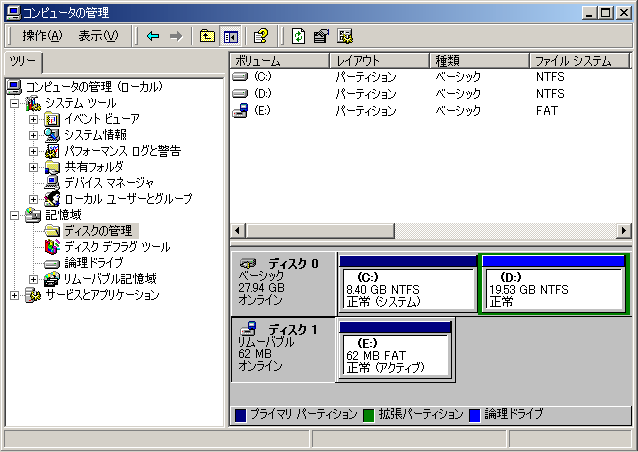Maximize the コンピュータの管理 window
The image size is (638, 452).
click(x=605, y=13)
